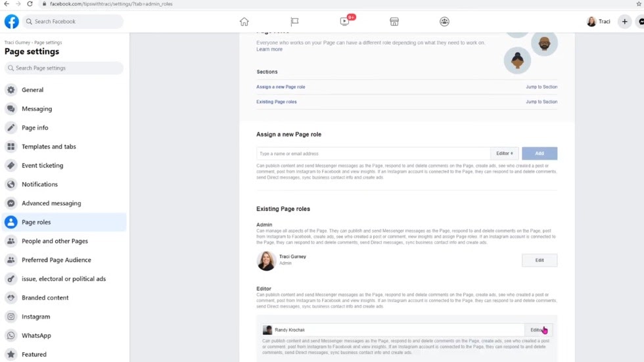Click the WhatsApp icon in sidebar

tap(11, 335)
